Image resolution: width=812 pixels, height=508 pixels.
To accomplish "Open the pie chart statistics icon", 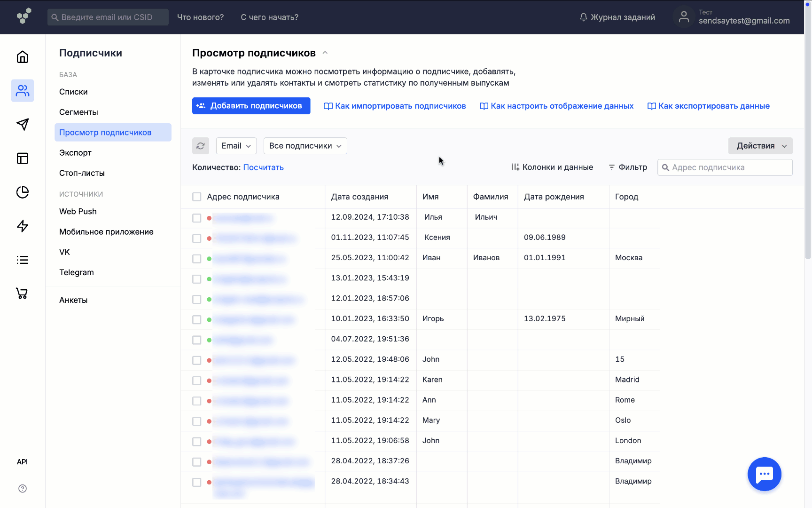I will coord(23,192).
